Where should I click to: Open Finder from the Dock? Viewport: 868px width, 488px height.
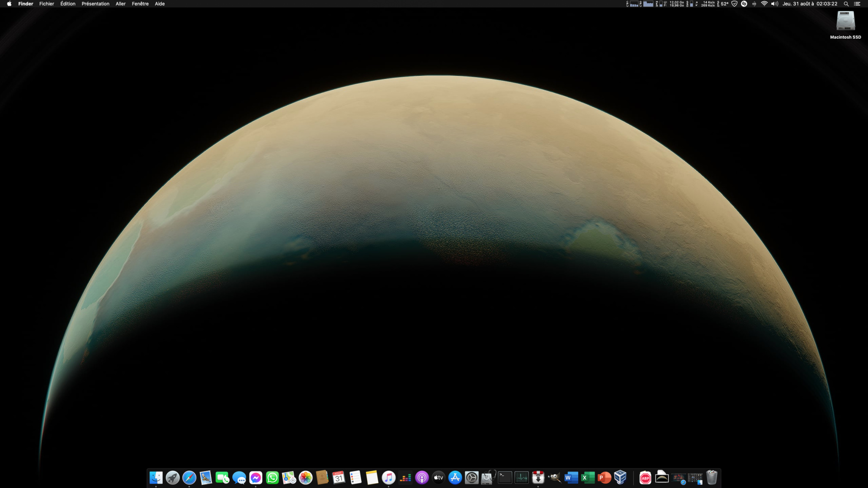(x=156, y=478)
